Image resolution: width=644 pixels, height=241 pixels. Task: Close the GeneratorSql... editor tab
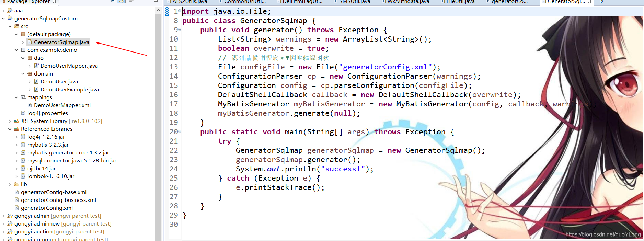click(589, 1)
